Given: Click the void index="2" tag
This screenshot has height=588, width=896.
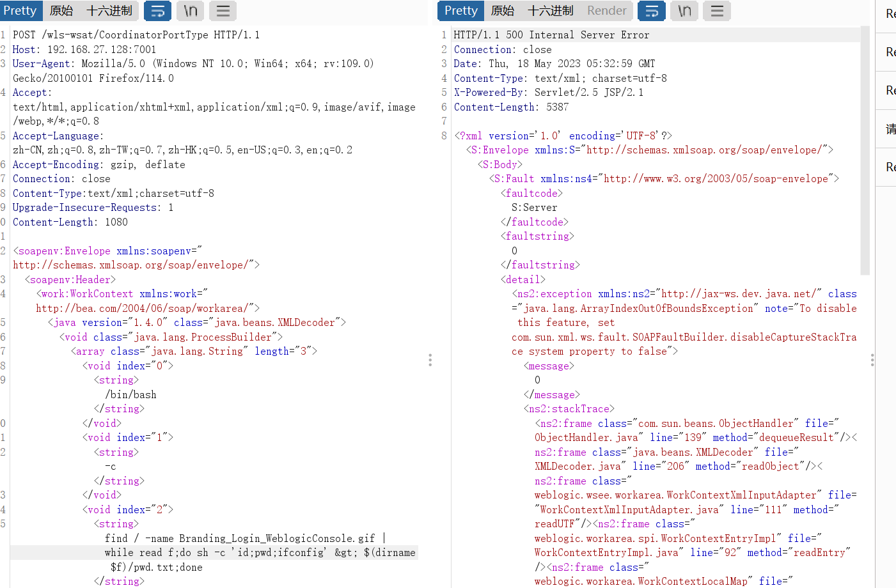Looking at the screenshot, I should 128,510.
